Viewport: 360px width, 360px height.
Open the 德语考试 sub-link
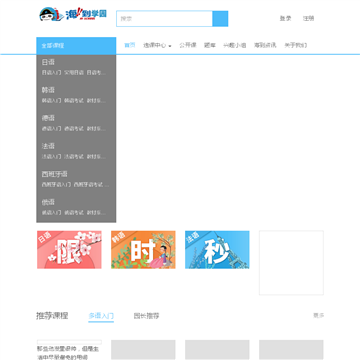74,128
